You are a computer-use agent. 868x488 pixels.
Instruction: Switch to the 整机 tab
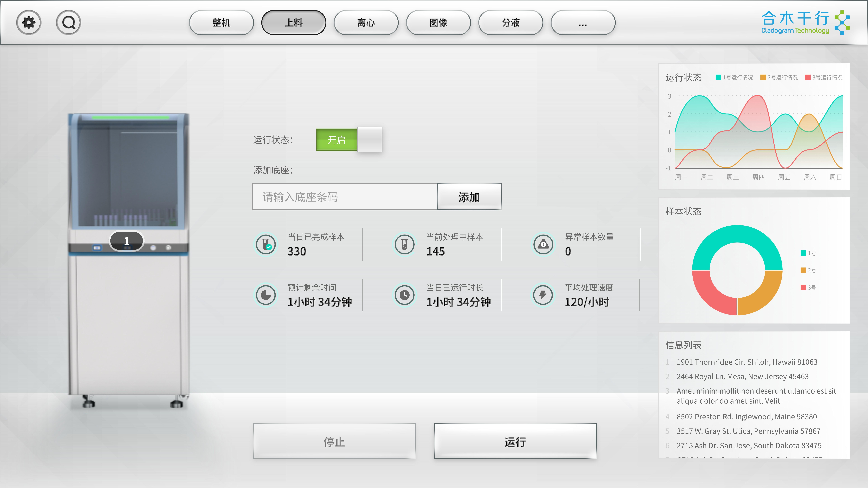(x=221, y=23)
